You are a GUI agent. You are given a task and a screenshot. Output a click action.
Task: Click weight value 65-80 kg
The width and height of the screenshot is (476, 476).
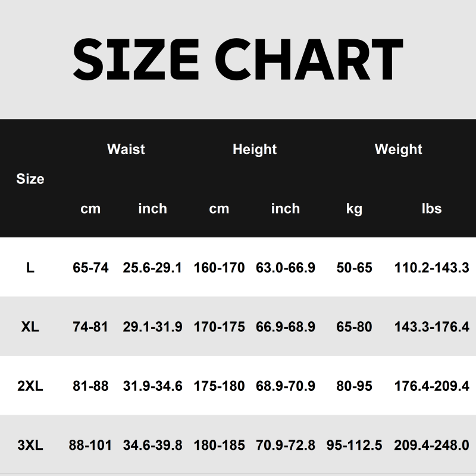point(354,327)
